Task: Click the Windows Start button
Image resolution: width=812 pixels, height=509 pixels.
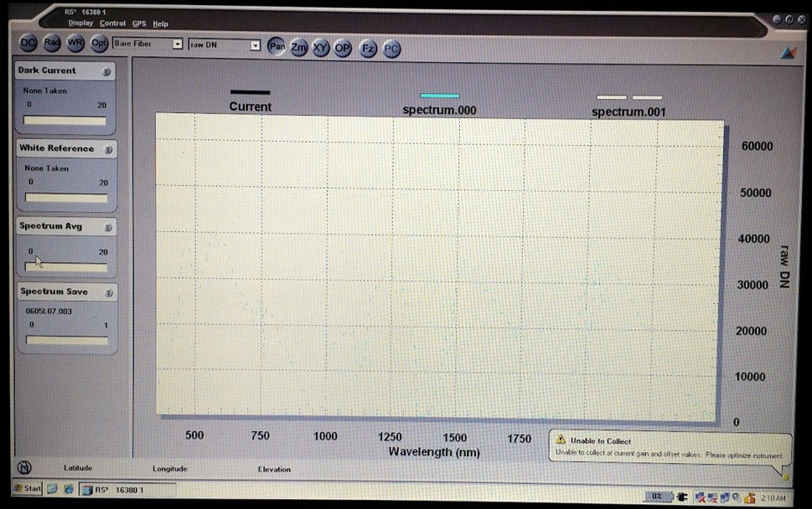Action: (x=27, y=488)
